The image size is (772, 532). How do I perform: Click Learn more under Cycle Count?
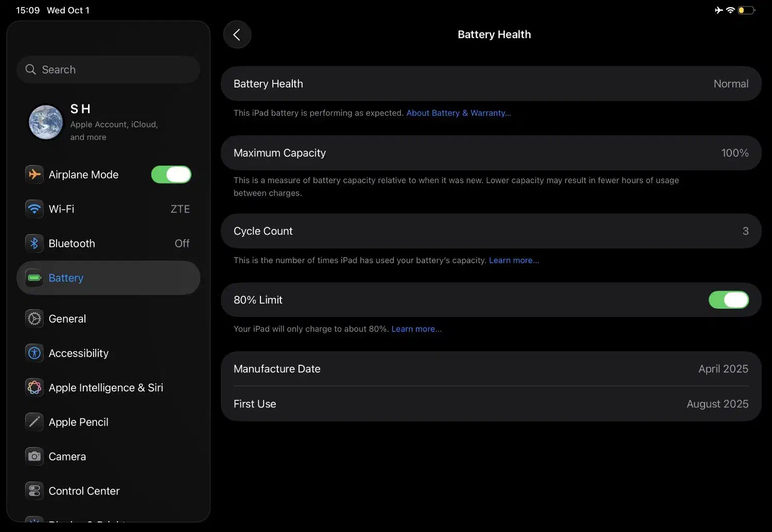(514, 260)
